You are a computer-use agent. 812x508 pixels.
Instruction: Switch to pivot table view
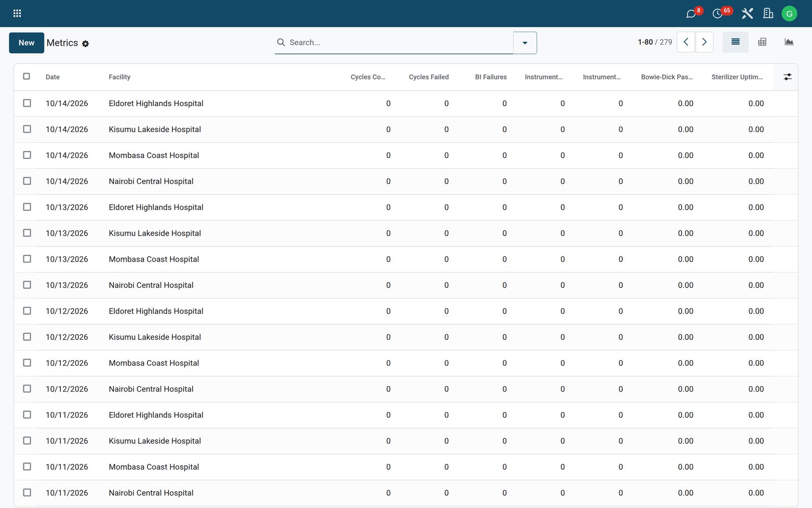tap(762, 42)
